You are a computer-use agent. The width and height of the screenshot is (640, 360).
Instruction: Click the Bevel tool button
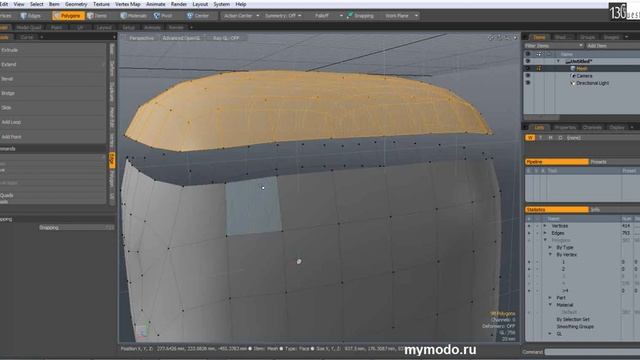click(53, 79)
